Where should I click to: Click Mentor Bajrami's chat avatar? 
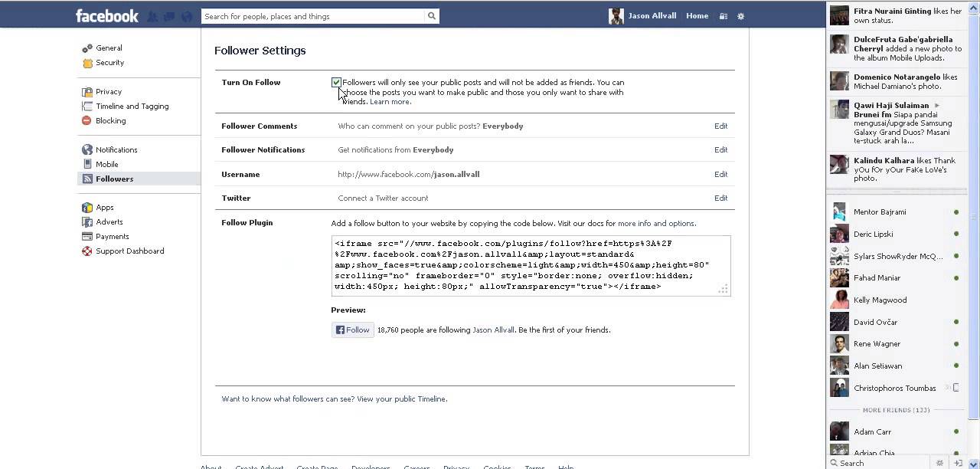click(840, 212)
